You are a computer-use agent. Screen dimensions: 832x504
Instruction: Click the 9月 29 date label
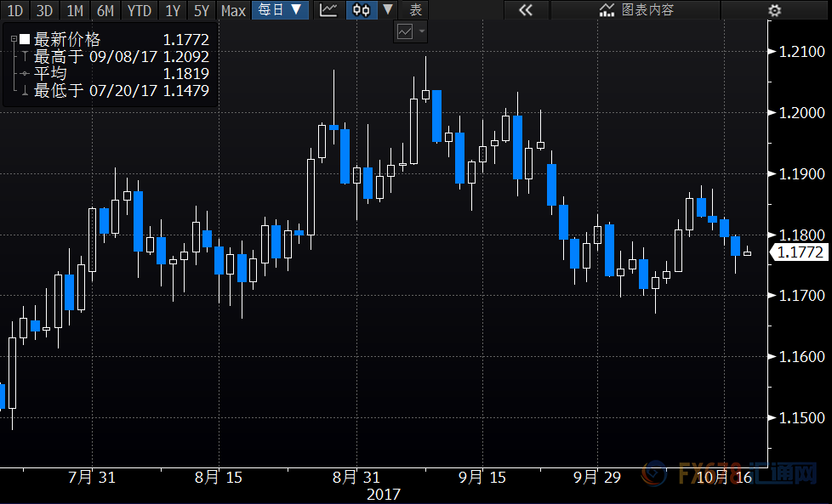click(597, 478)
